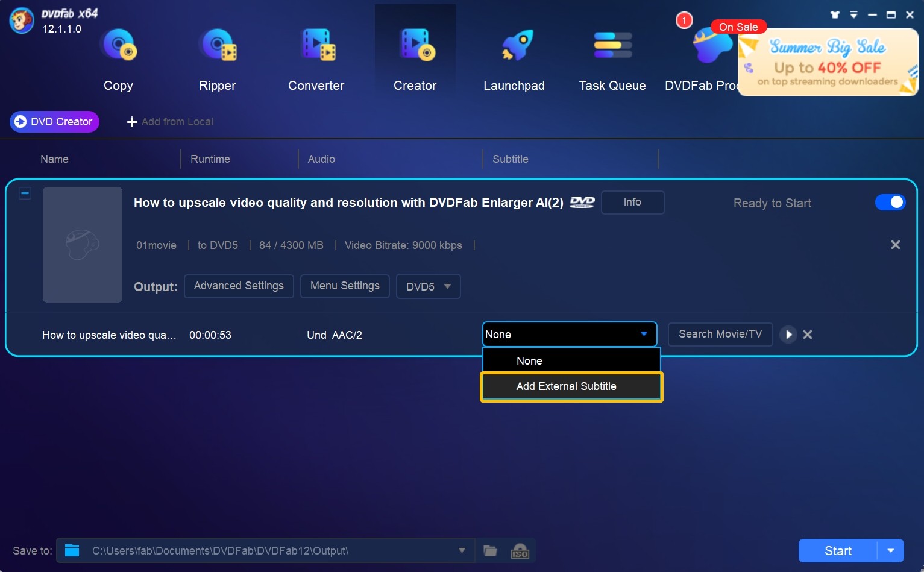Click Video Bitrate: 9000 kbps text
The height and width of the screenshot is (572, 924).
pyautogui.click(x=403, y=245)
